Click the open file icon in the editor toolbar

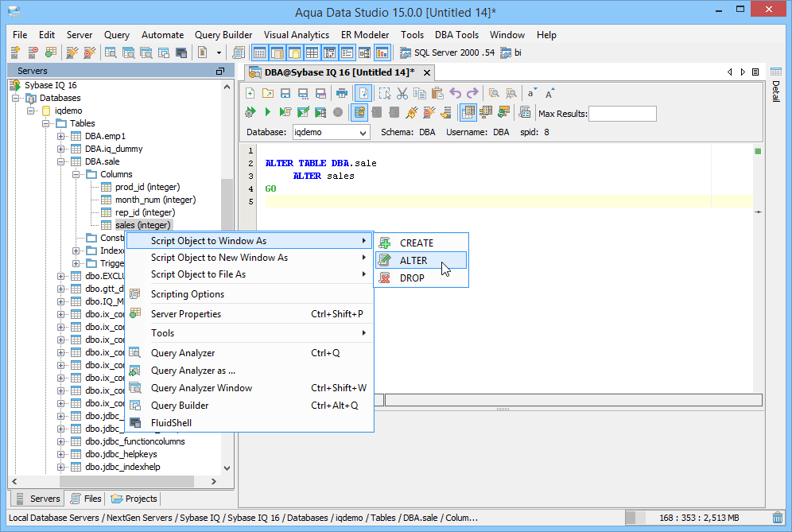click(268, 94)
